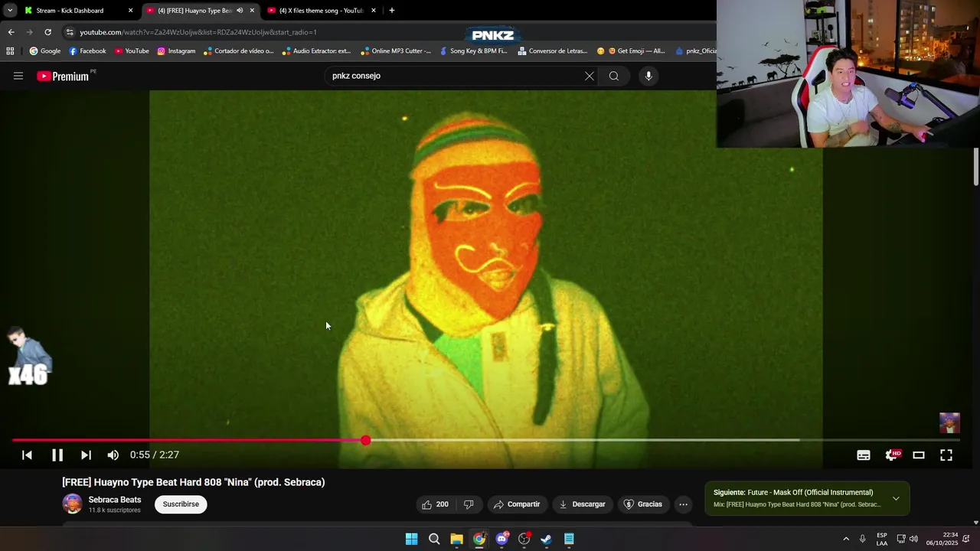Close the Kick Dashboard tab
Viewport: 980px width, 551px height.
pyautogui.click(x=130, y=11)
